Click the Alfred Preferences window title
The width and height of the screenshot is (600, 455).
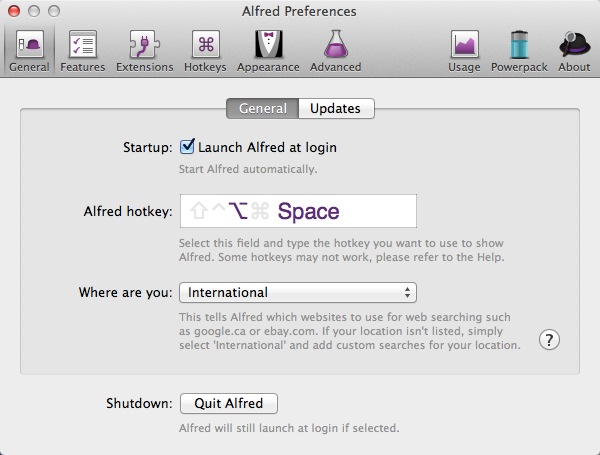coord(299,11)
